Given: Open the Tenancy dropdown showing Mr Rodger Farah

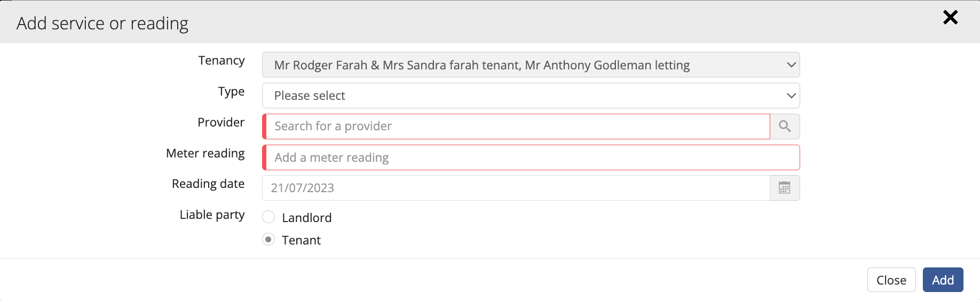Looking at the screenshot, I should click(531, 65).
